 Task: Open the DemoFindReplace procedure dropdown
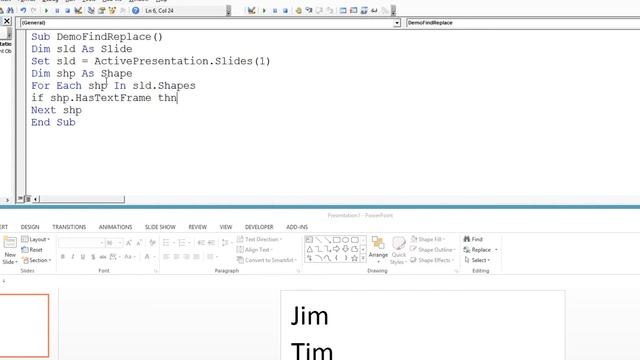click(x=522, y=23)
